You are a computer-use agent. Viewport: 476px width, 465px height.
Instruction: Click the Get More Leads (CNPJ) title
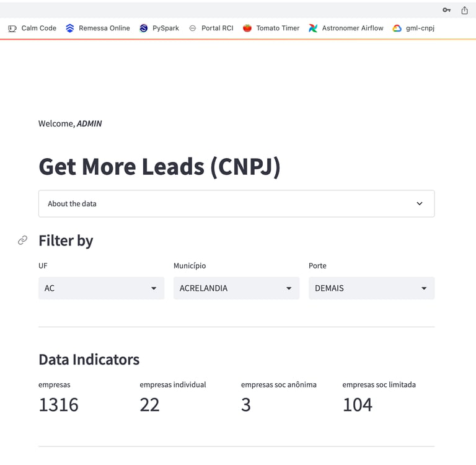tap(160, 167)
